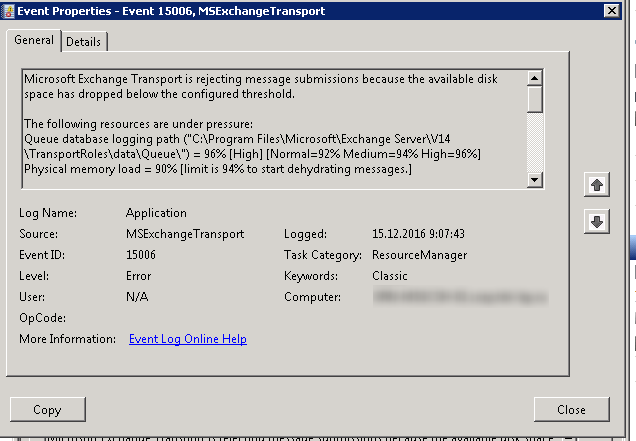Click the Level value Error
636x441 pixels.
coord(138,276)
